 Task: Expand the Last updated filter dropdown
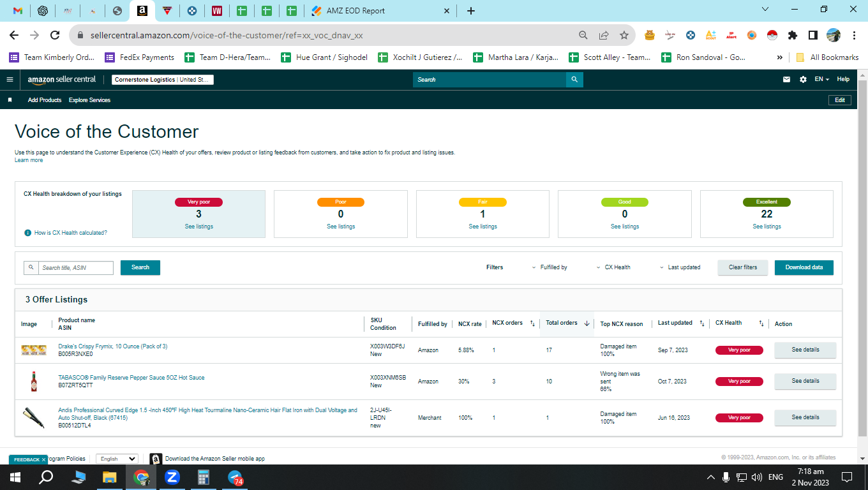coord(680,267)
